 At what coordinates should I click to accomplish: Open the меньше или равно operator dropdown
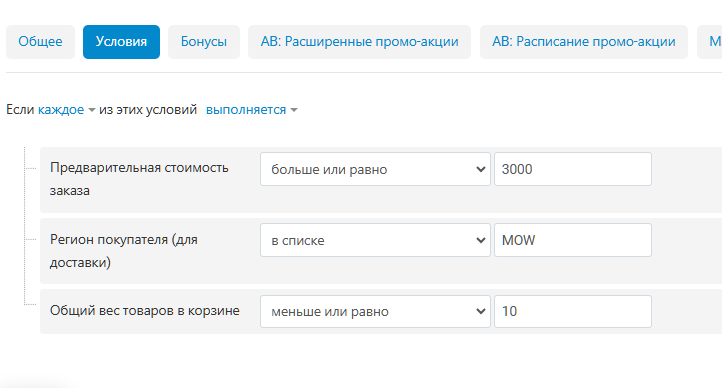click(375, 312)
